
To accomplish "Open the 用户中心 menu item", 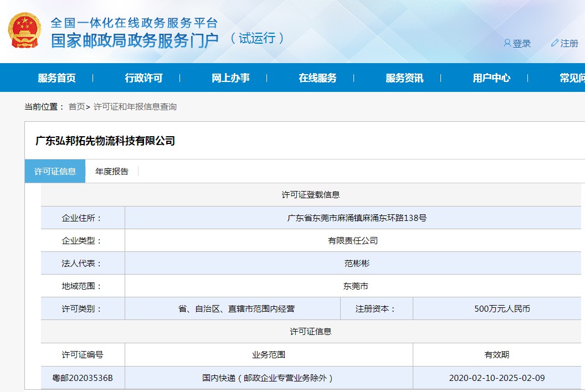I will [x=491, y=78].
